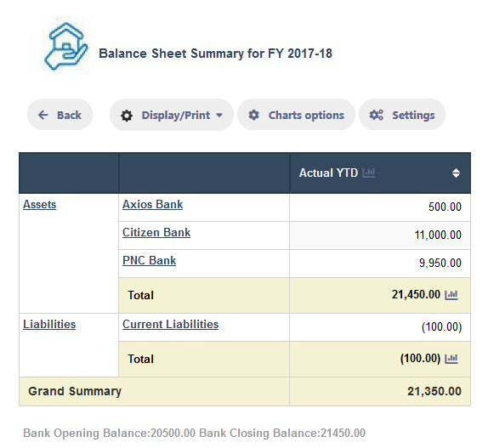The width and height of the screenshot is (488, 448).
Task: Open the Charts options button
Action: pos(296,115)
